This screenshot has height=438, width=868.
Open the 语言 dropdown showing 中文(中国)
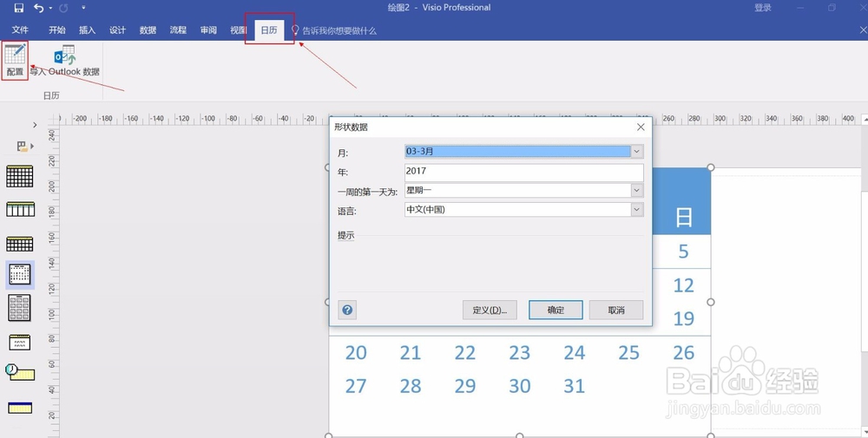[x=636, y=210]
